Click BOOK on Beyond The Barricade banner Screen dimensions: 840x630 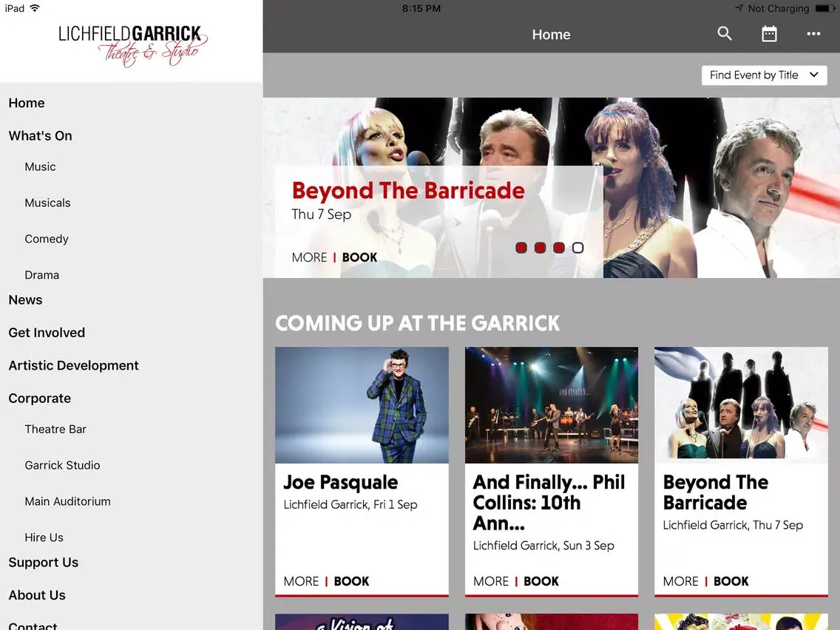359,257
